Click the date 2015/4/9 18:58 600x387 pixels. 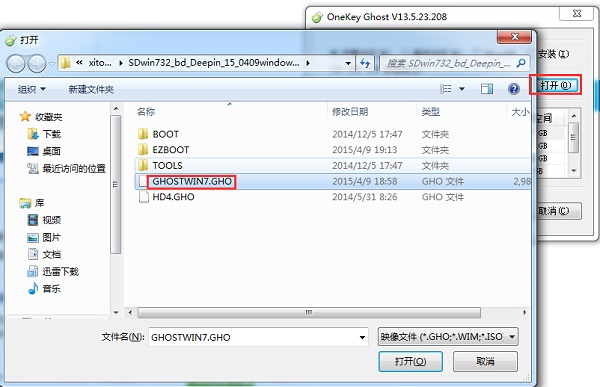click(x=365, y=181)
